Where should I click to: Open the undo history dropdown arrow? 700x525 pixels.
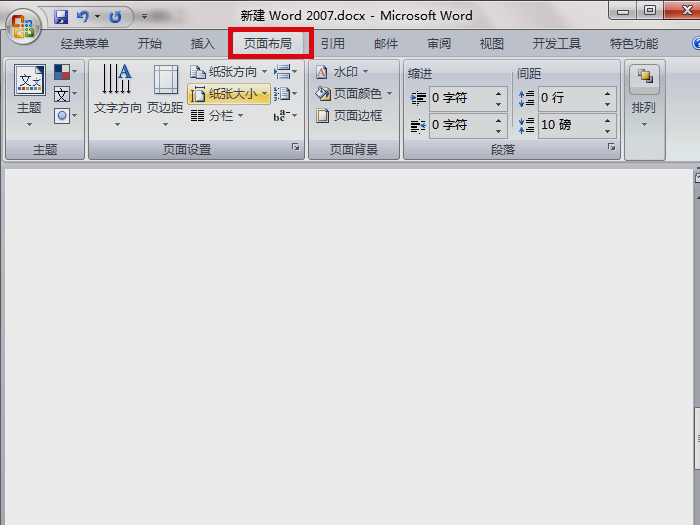pyautogui.click(x=97, y=17)
